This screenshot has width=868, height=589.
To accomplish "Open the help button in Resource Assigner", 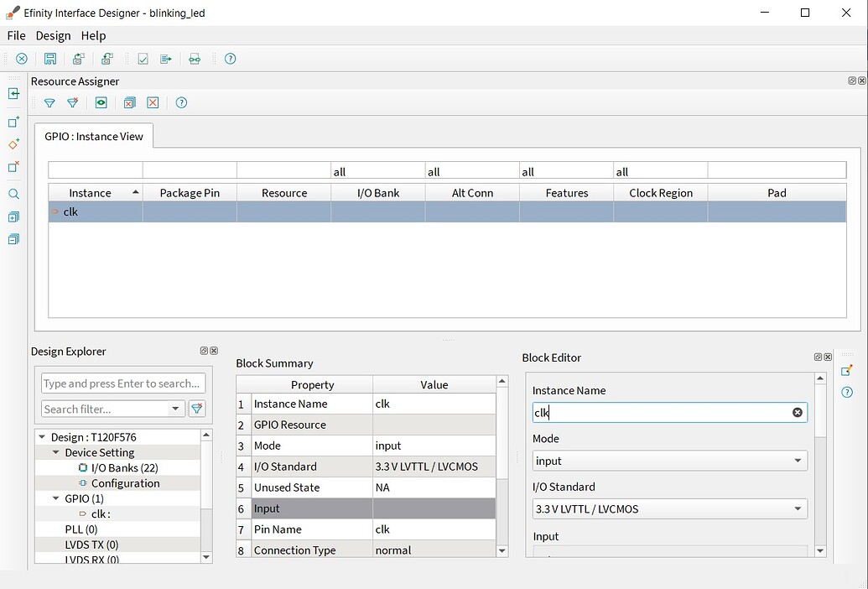I will click(x=181, y=102).
